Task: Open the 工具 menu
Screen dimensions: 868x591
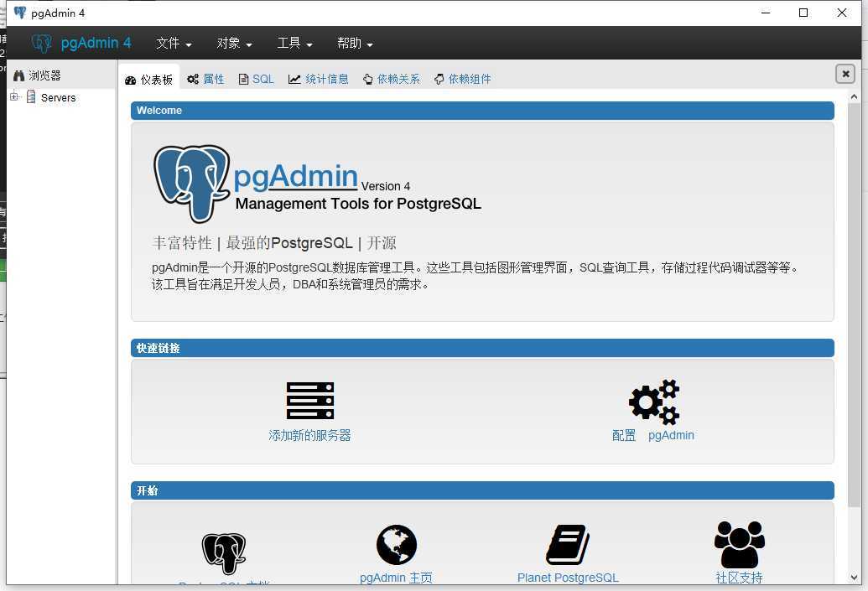Action: [x=294, y=43]
